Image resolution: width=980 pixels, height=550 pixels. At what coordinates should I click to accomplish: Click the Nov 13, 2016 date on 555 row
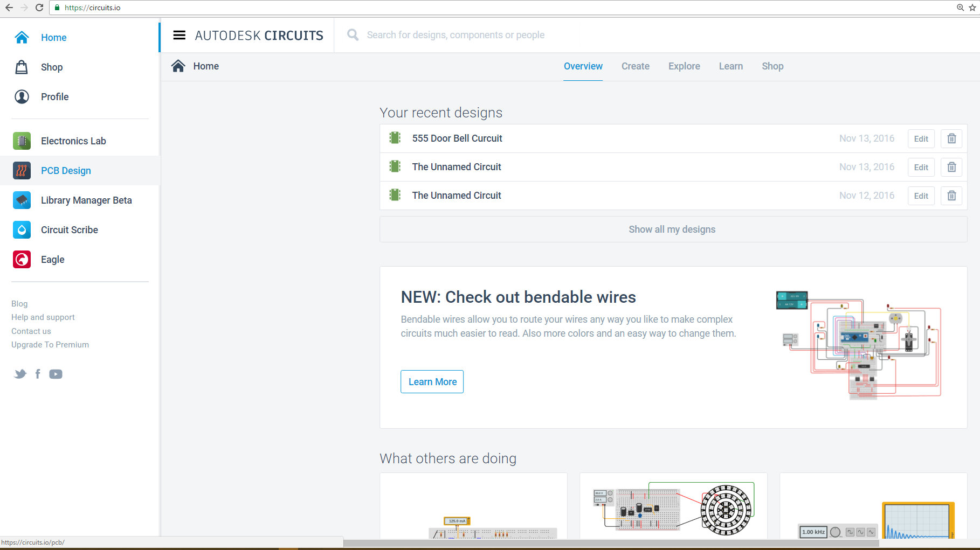(867, 138)
